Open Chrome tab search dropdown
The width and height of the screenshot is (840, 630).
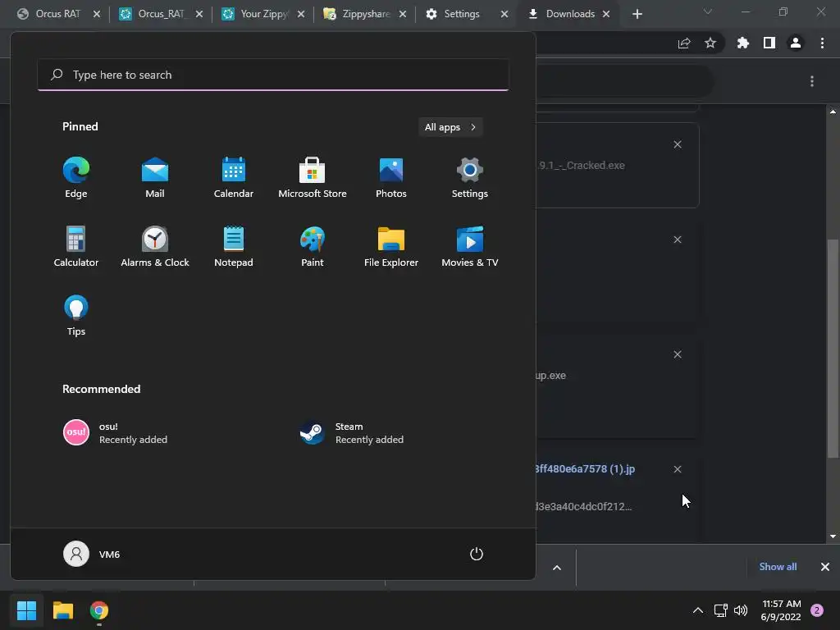[708, 11]
